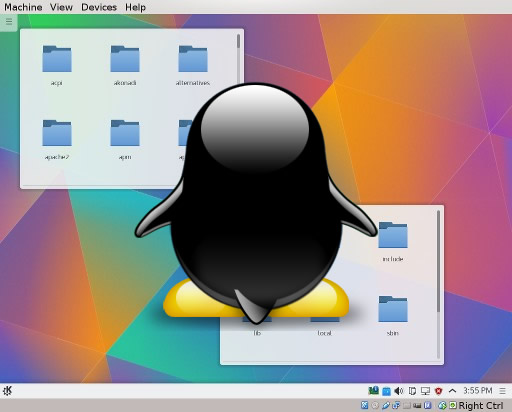Open the red shield tray icon

coord(439,391)
